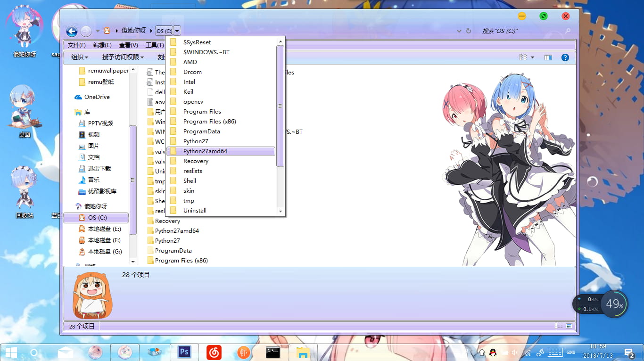Open the 查看(V) menu
This screenshot has width=644, height=361.
(x=128, y=45)
